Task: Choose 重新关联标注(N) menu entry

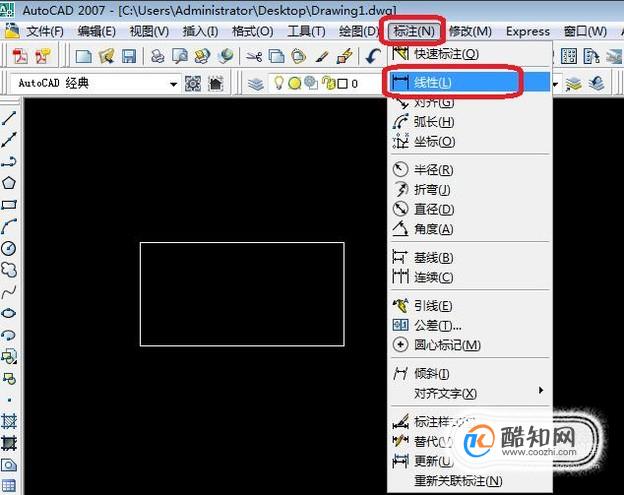Action: 470,481
